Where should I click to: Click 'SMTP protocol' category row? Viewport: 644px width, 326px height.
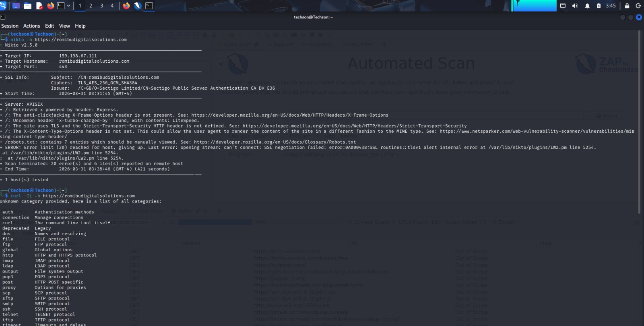[36, 303]
